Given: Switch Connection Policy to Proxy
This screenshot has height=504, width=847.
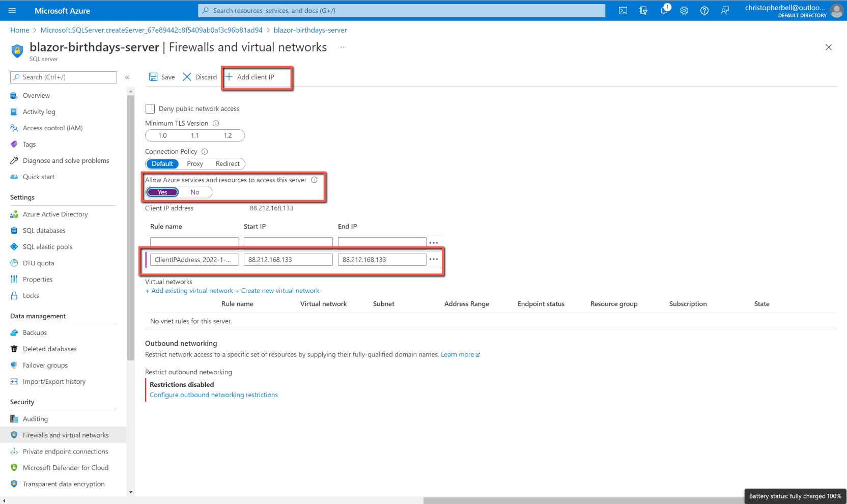Looking at the screenshot, I should pos(194,163).
